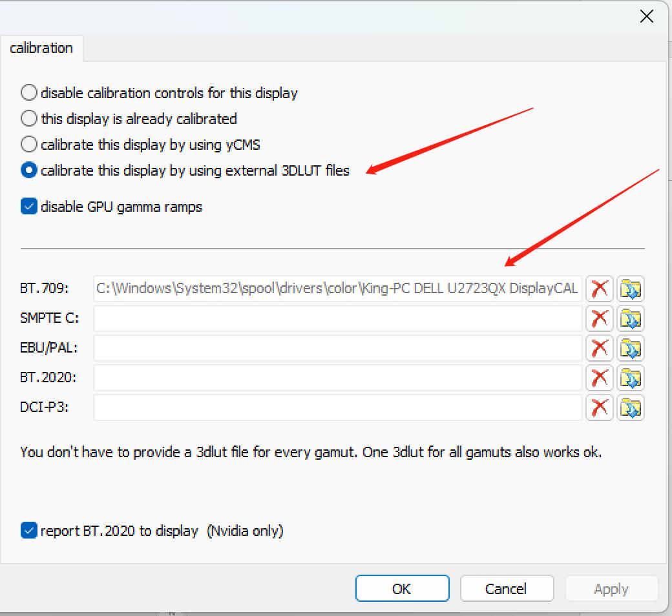Click the 'You don't have to provide' hint text
672x616 pixels.
(x=311, y=453)
